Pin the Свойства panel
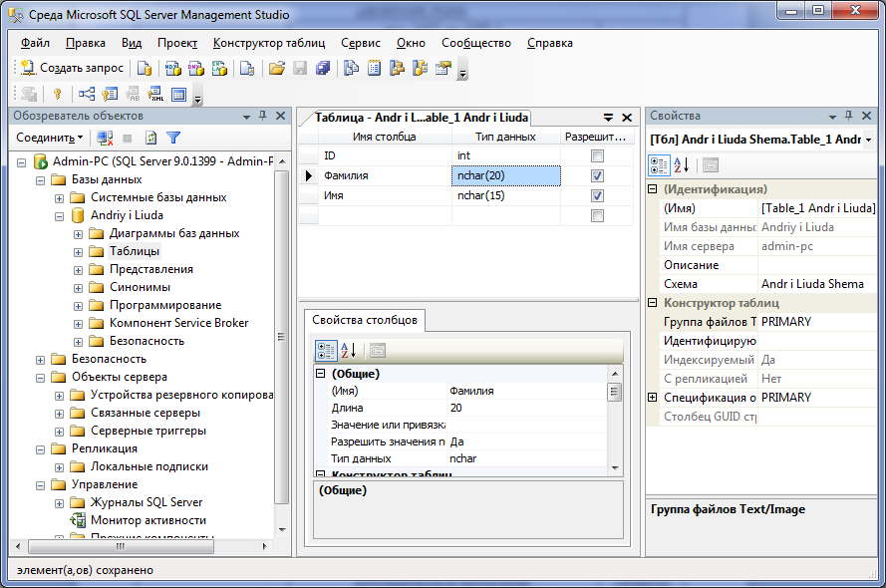Image resolution: width=886 pixels, height=588 pixels. point(849,116)
